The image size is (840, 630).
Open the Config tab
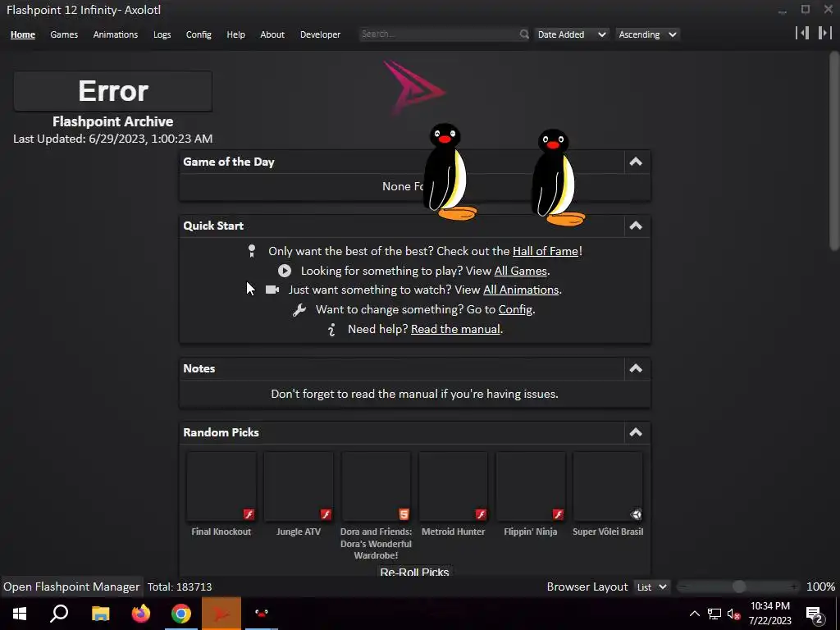tap(199, 34)
